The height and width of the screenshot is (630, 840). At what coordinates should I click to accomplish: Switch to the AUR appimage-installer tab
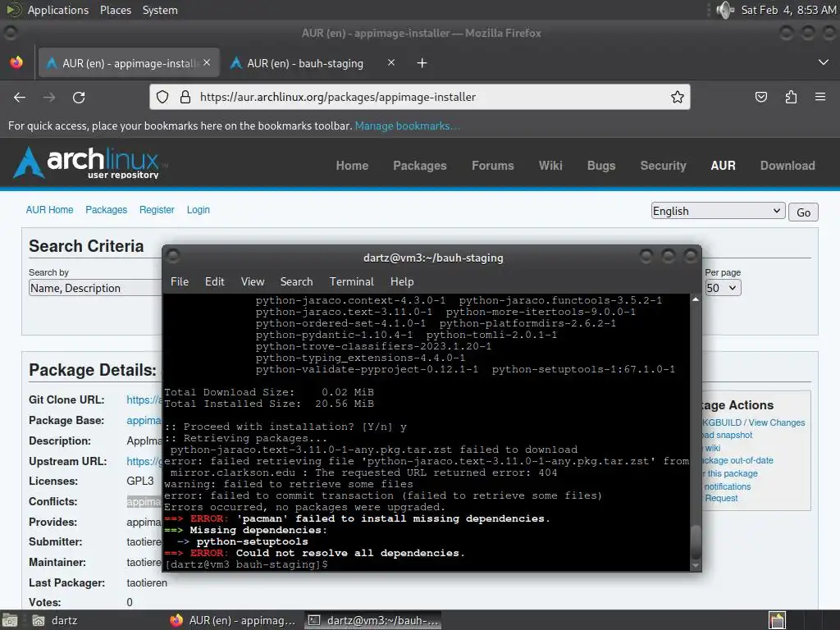coord(129,63)
